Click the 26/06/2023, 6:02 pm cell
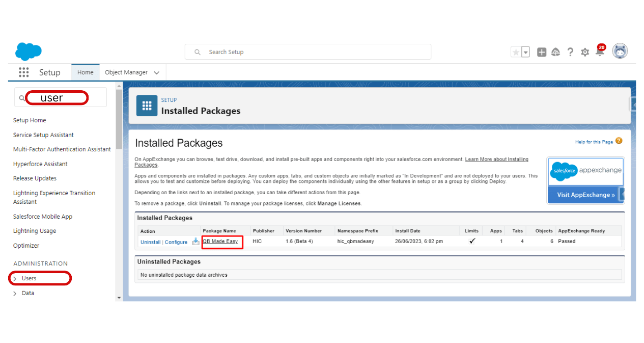 [420, 241]
